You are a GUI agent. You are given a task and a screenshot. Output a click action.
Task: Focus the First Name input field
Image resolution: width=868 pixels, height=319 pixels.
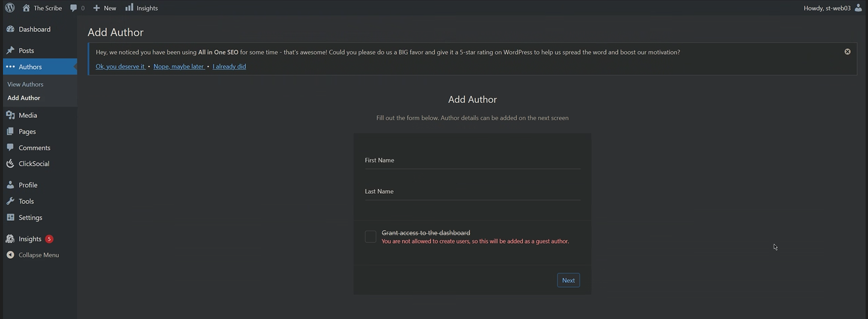[472, 160]
